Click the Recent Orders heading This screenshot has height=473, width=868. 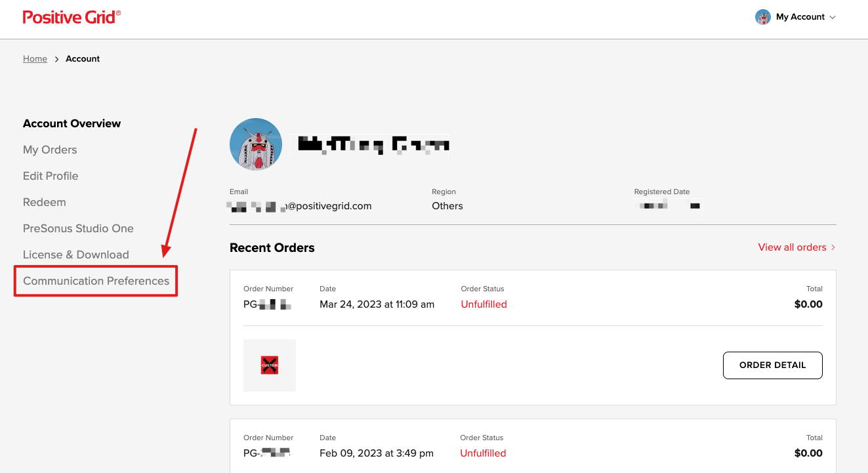pos(272,247)
